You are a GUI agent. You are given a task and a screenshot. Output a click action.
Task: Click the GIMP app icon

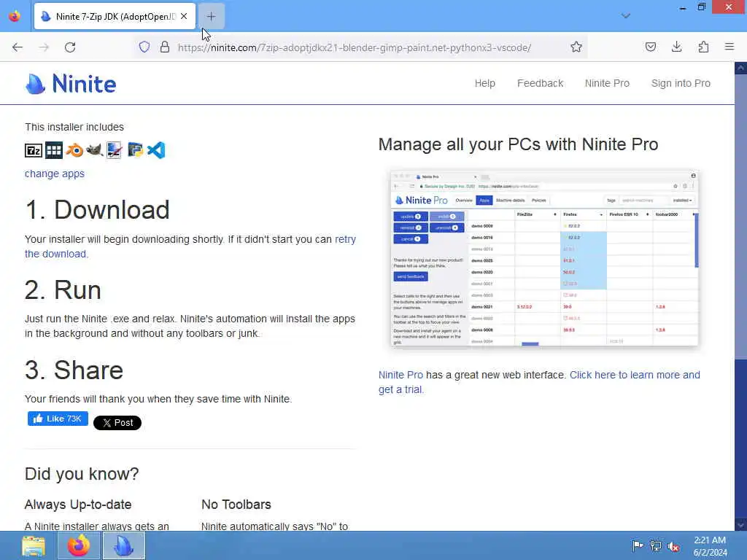[x=94, y=150]
